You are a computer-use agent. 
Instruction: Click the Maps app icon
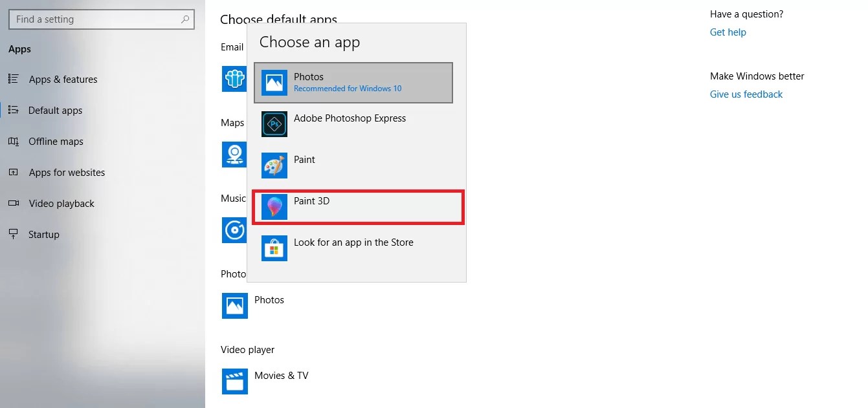coord(234,155)
